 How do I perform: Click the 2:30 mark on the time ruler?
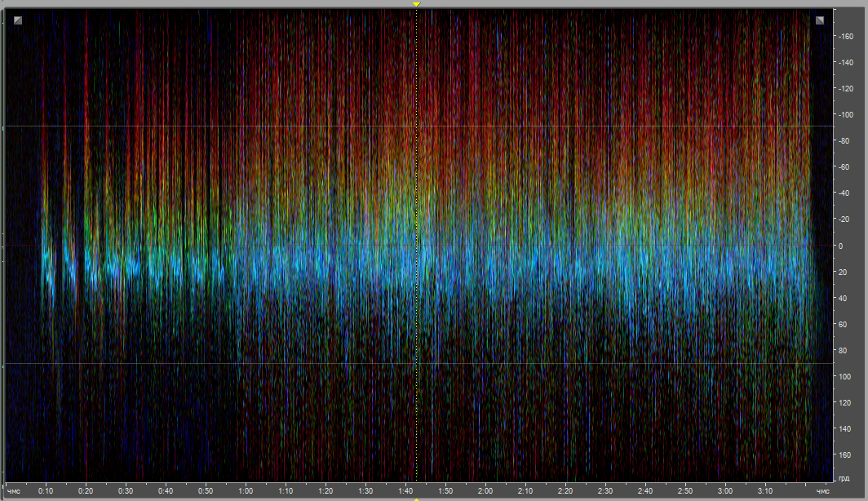click(605, 491)
